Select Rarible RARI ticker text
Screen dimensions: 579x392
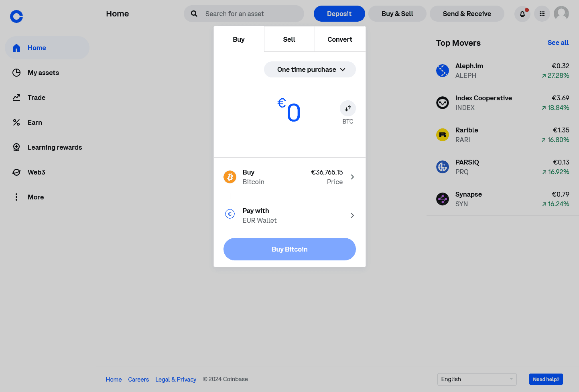(463, 140)
